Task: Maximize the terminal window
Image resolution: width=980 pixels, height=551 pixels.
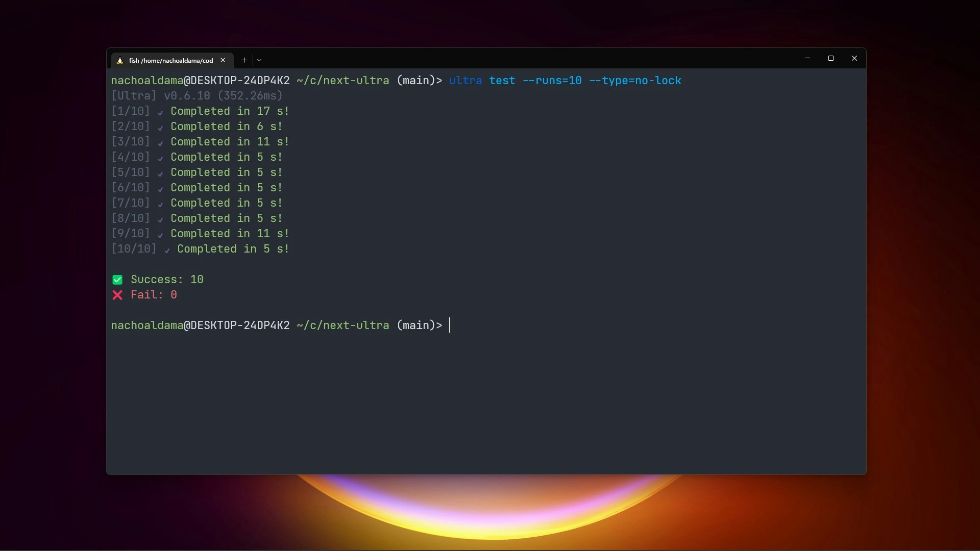Action: pyautogui.click(x=831, y=58)
